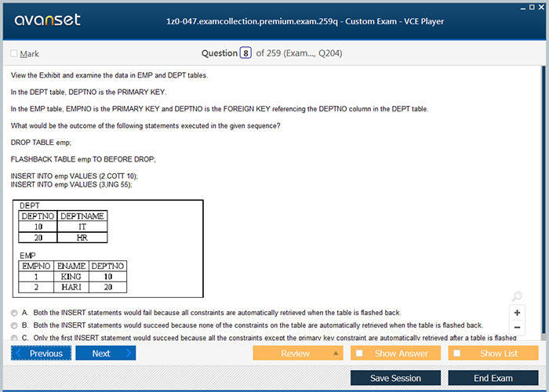Viewport: 549px width, 392px height.
Task: Click 'INSERT INTO emp VALUES (3,ING 55);' line
Action: pos(71,184)
